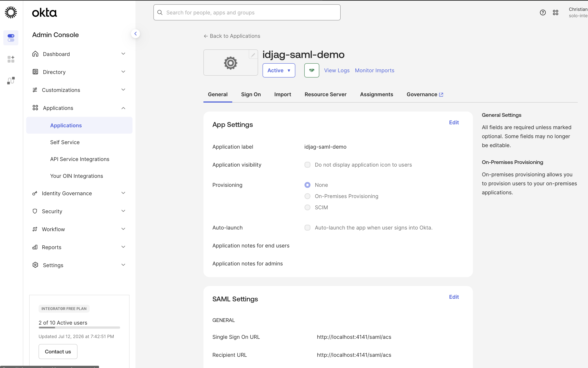Expand the Settings menu chevron
Screen dimensions: 588x368
pyautogui.click(x=123, y=265)
